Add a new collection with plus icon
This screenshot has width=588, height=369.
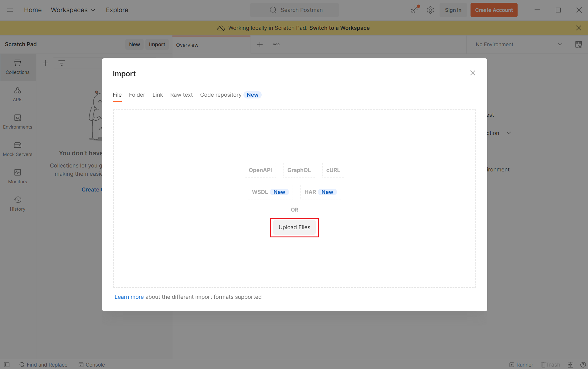46,63
